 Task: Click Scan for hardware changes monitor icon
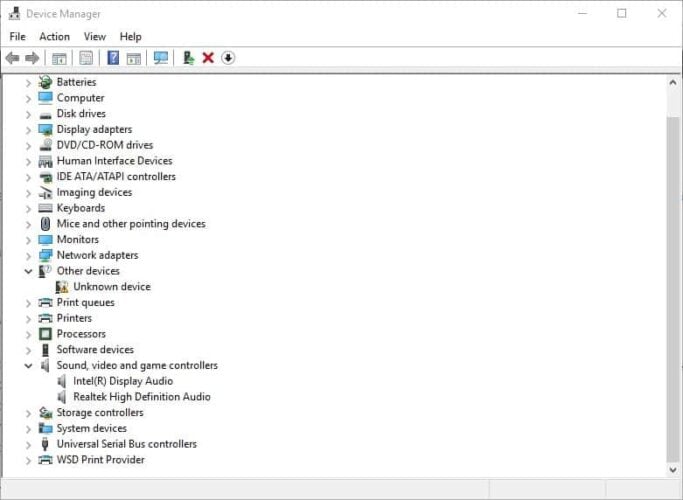coord(161,58)
